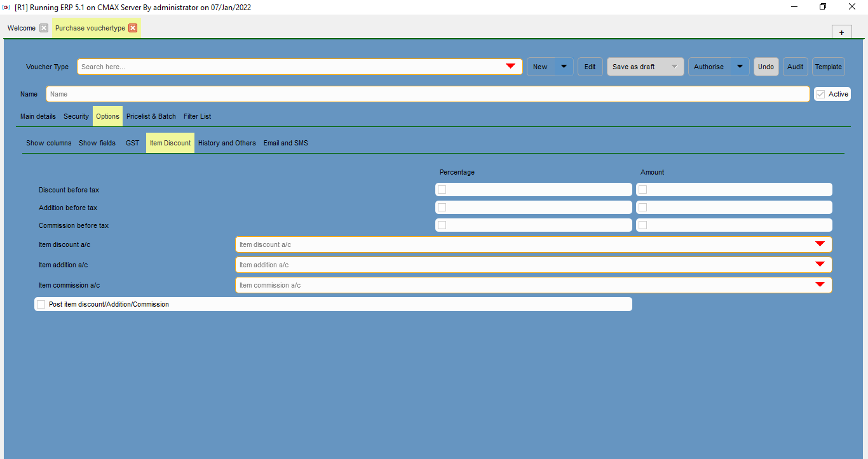Enable Addition before tax Amount checkbox
This screenshot has width=868, height=459.
643,208
